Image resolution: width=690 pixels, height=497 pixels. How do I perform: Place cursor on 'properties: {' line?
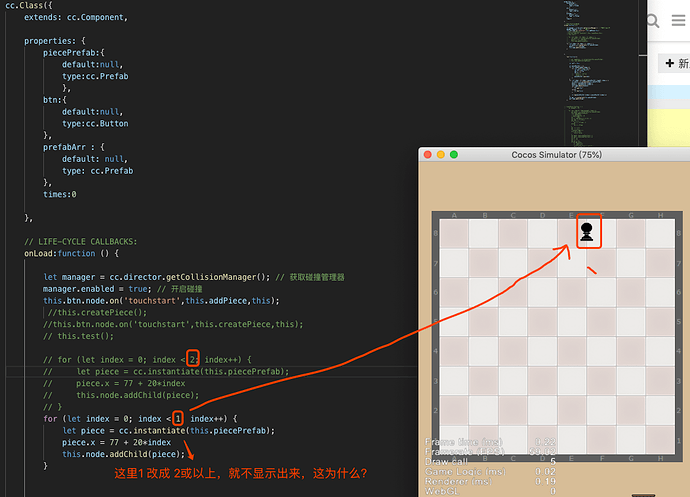55,41
